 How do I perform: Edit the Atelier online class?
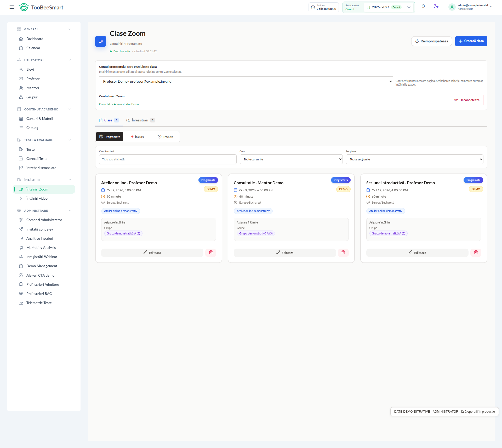click(x=152, y=253)
